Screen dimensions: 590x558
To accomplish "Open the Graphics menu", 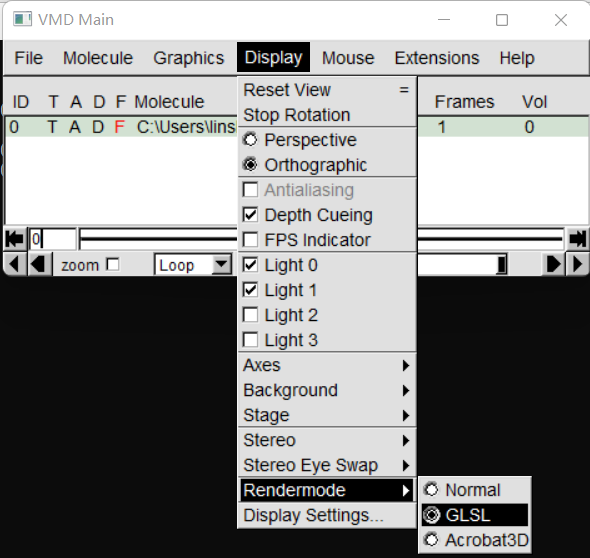I will tap(189, 58).
